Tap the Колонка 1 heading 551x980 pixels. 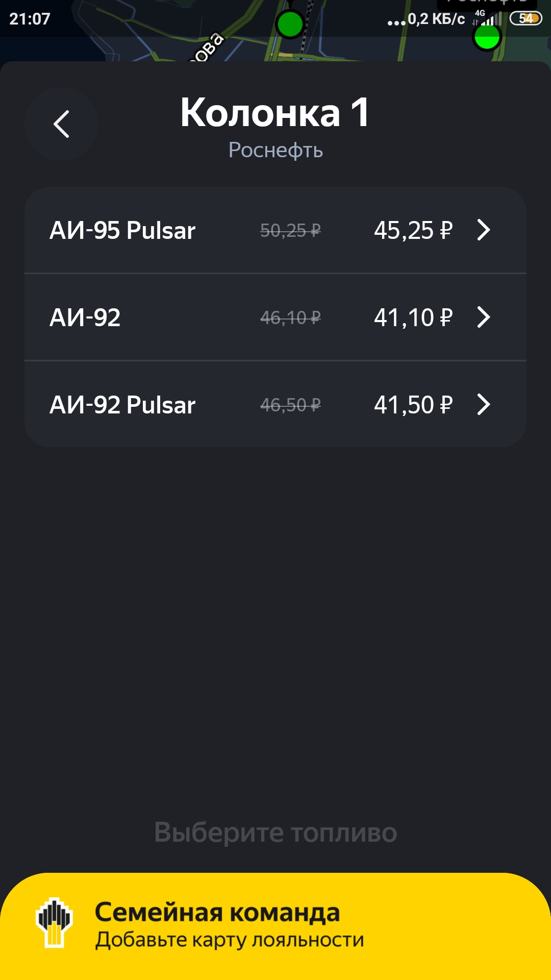(275, 113)
